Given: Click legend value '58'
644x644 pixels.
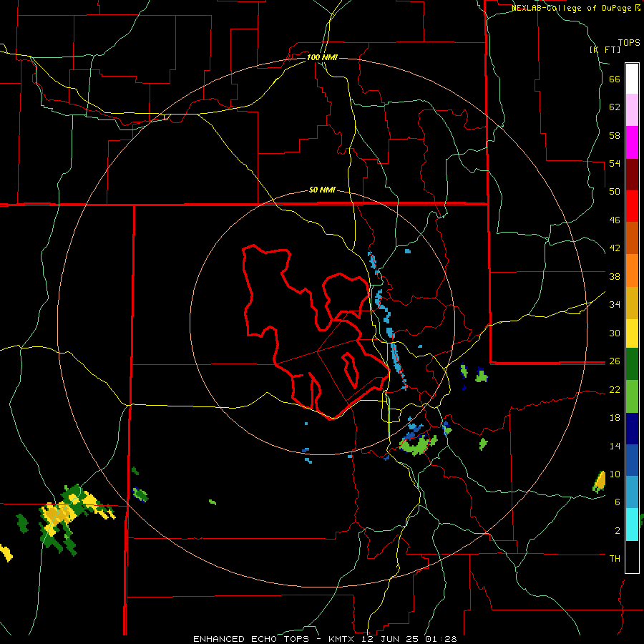Looking at the screenshot, I should 615,135.
